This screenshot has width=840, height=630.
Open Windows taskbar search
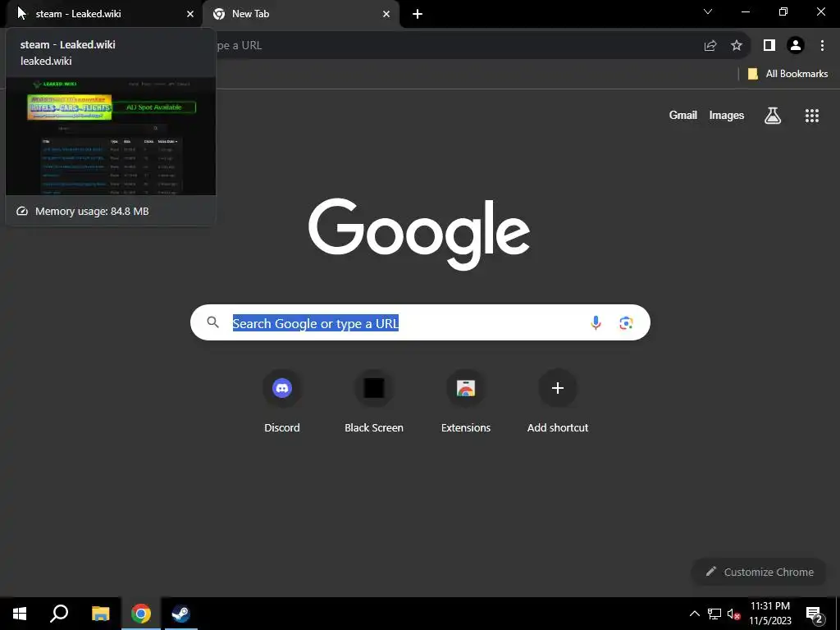click(59, 614)
